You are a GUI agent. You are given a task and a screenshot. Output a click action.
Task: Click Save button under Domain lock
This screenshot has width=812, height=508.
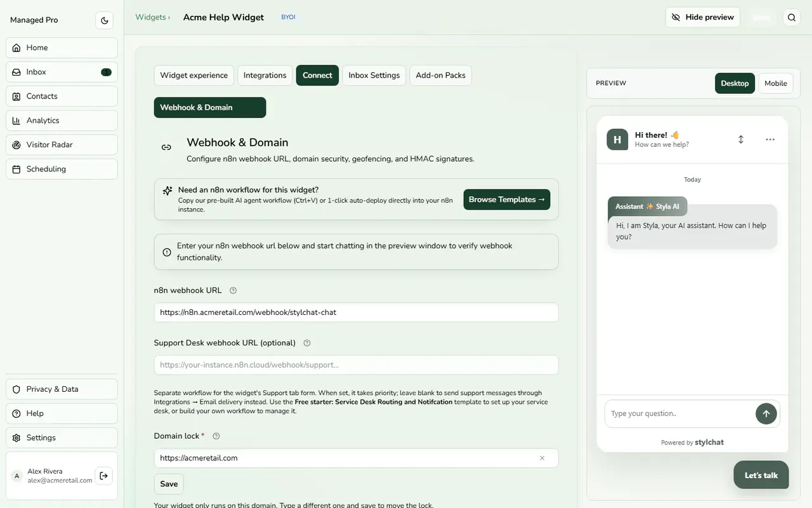169,484
